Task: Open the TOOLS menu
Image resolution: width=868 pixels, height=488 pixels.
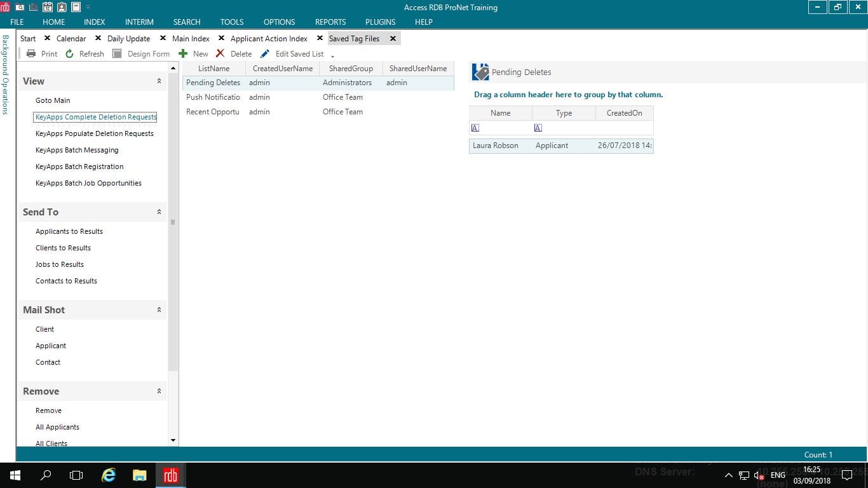Action: [232, 22]
